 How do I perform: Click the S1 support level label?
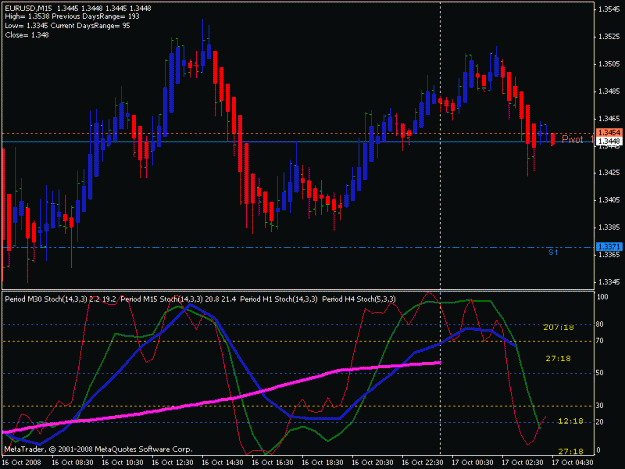point(553,252)
